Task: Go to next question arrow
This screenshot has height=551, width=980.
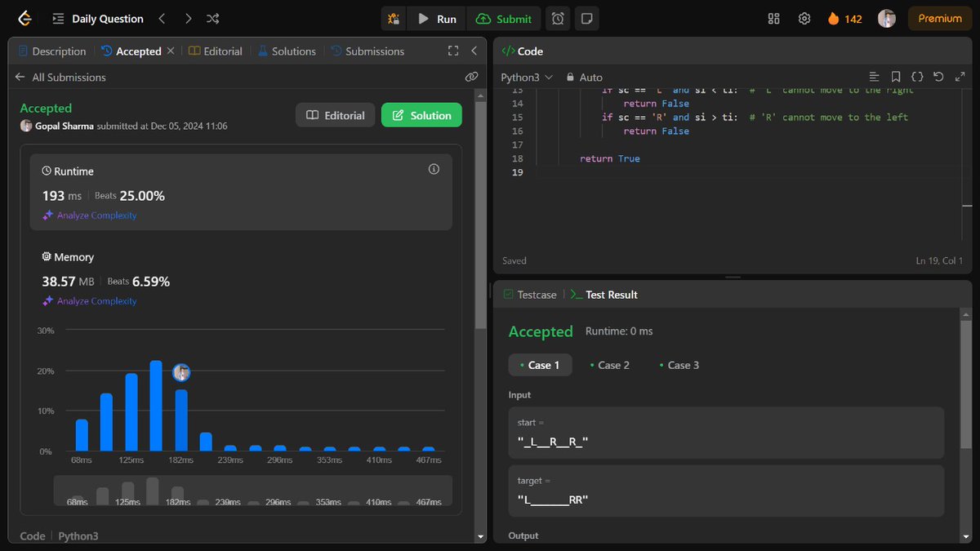Action: click(x=188, y=18)
